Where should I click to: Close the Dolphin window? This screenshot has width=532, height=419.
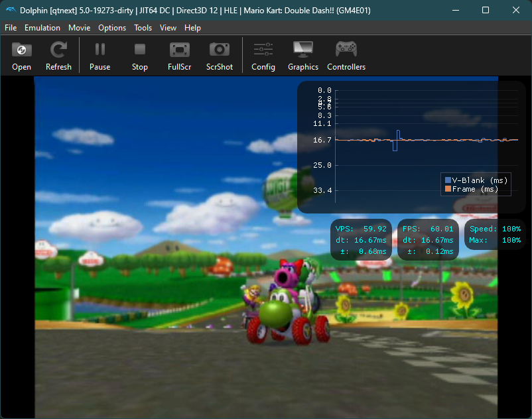coord(515,10)
